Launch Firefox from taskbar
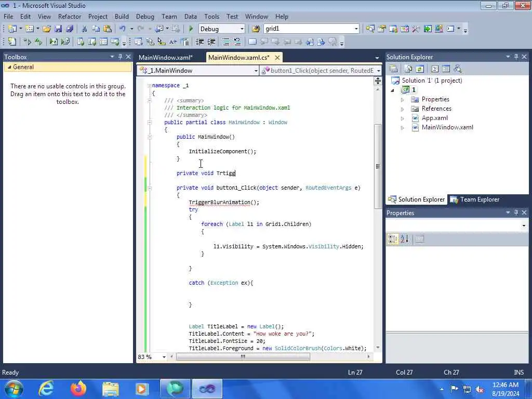532x399 pixels. (x=78, y=389)
